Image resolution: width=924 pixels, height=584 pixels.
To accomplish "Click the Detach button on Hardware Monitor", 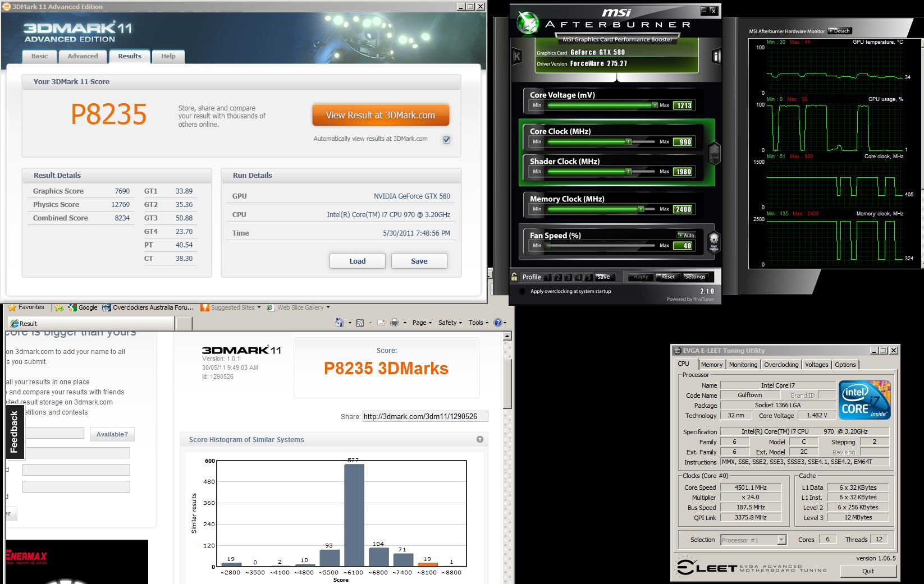I will 840,31.
